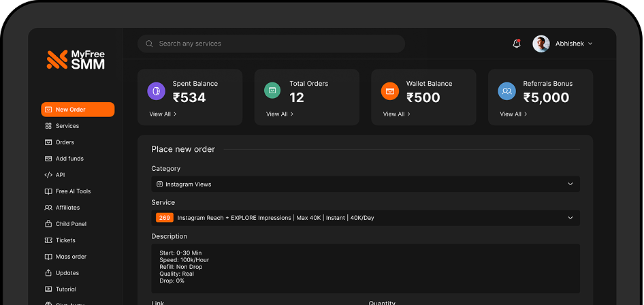Open Services from the sidebar

67,126
